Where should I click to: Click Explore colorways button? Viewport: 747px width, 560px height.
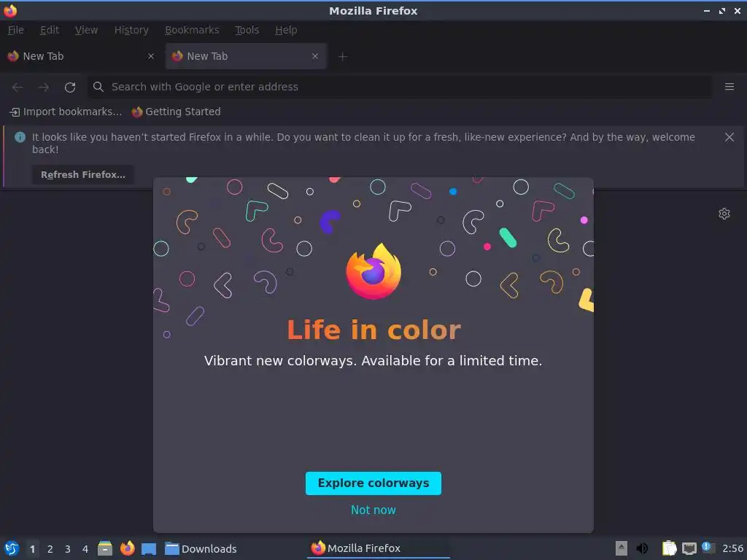pos(373,483)
